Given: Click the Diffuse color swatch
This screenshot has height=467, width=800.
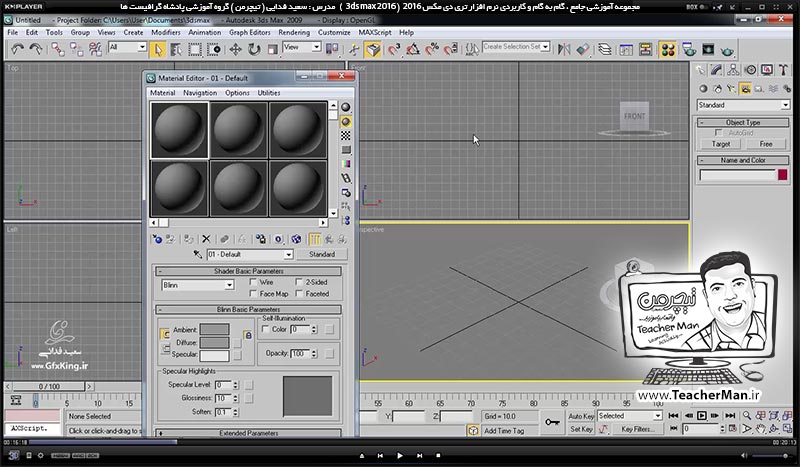Looking at the screenshot, I should point(214,342).
